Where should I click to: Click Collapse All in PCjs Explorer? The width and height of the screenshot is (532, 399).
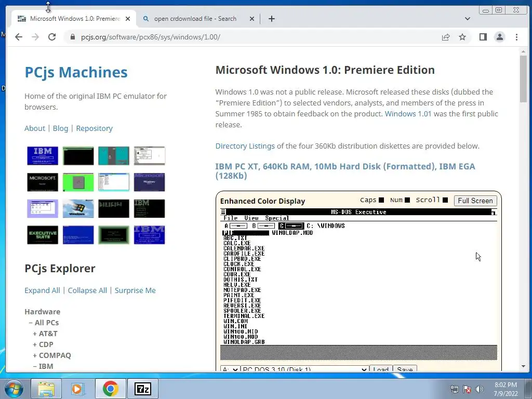[87, 290]
